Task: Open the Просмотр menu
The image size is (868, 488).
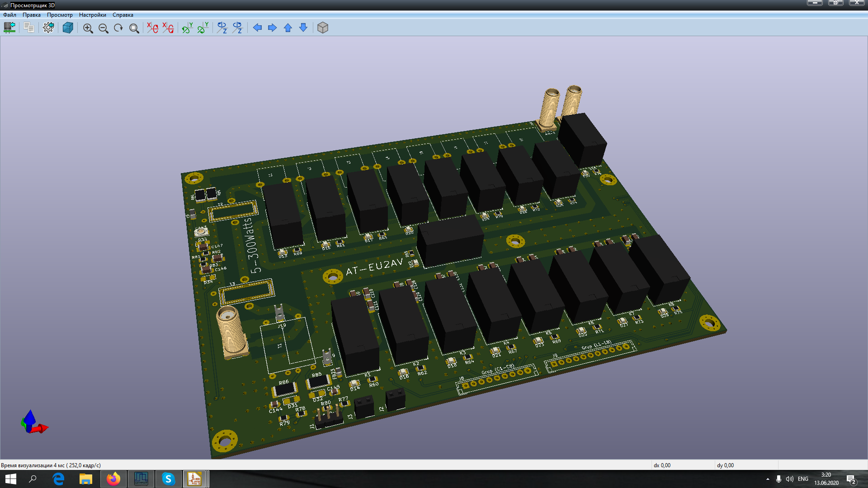Action: pos(60,15)
